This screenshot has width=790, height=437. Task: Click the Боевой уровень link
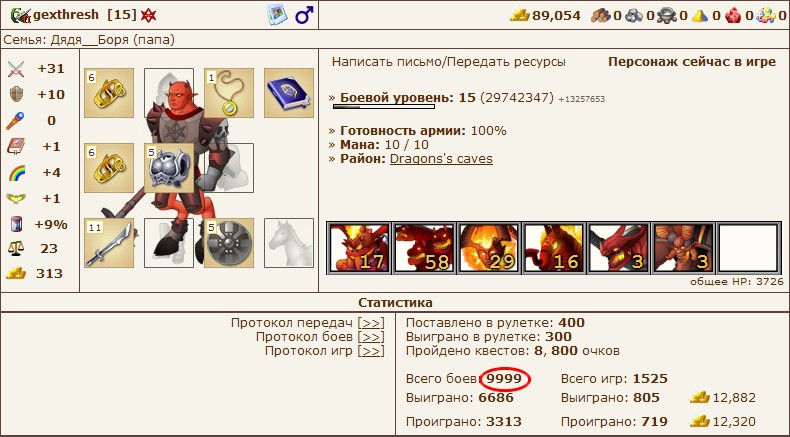coord(398,97)
